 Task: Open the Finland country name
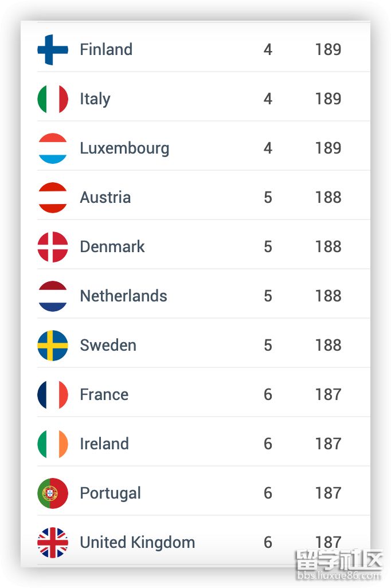coord(106,50)
